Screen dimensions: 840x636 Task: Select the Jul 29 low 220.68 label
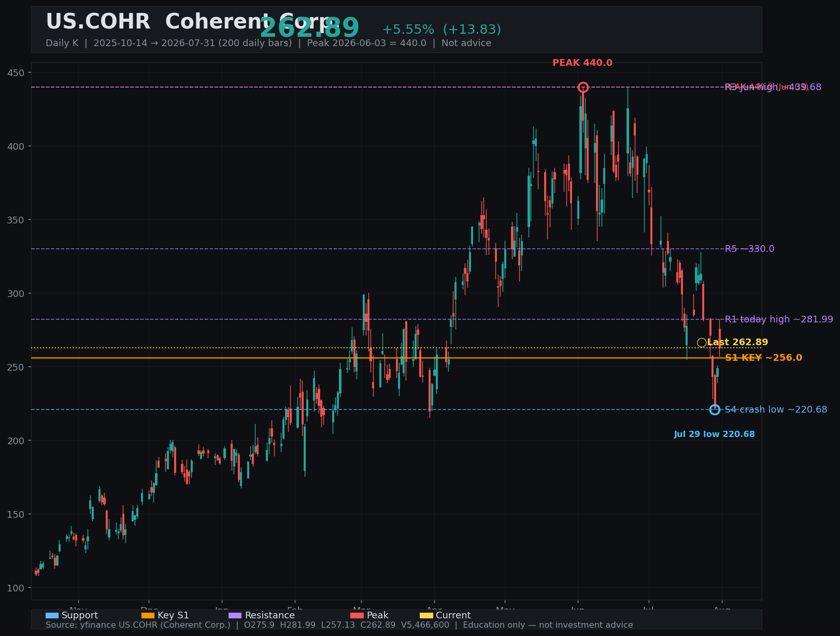pos(714,434)
